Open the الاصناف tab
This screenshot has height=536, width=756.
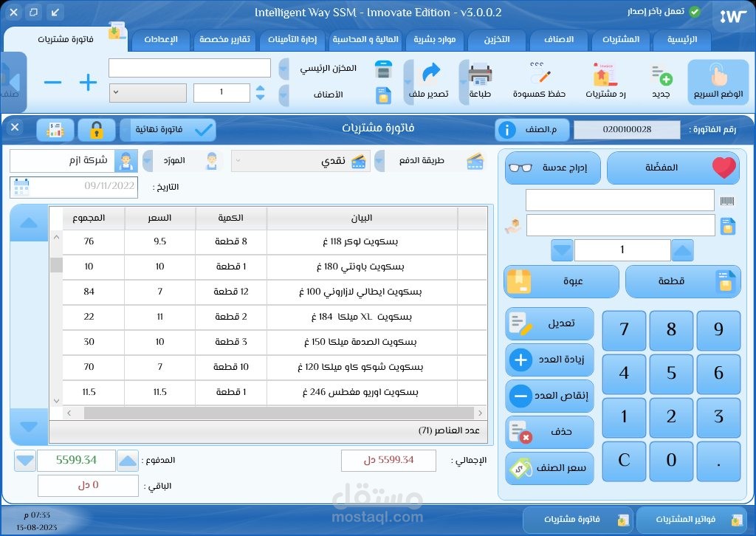[x=559, y=40]
